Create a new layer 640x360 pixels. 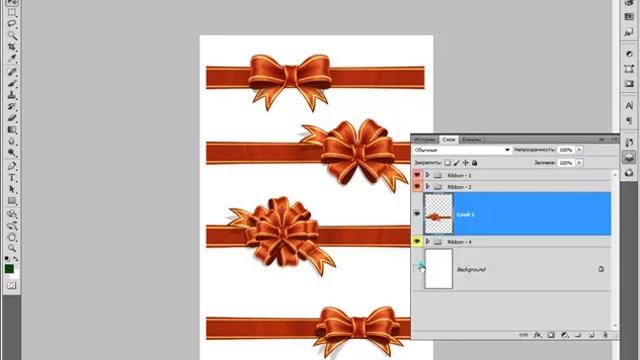point(591,335)
